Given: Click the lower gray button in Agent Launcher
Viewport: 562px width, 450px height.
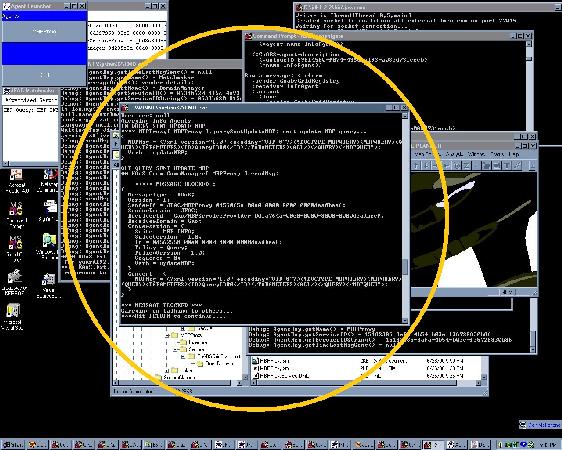Looking at the screenshot, I should (44, 75).
